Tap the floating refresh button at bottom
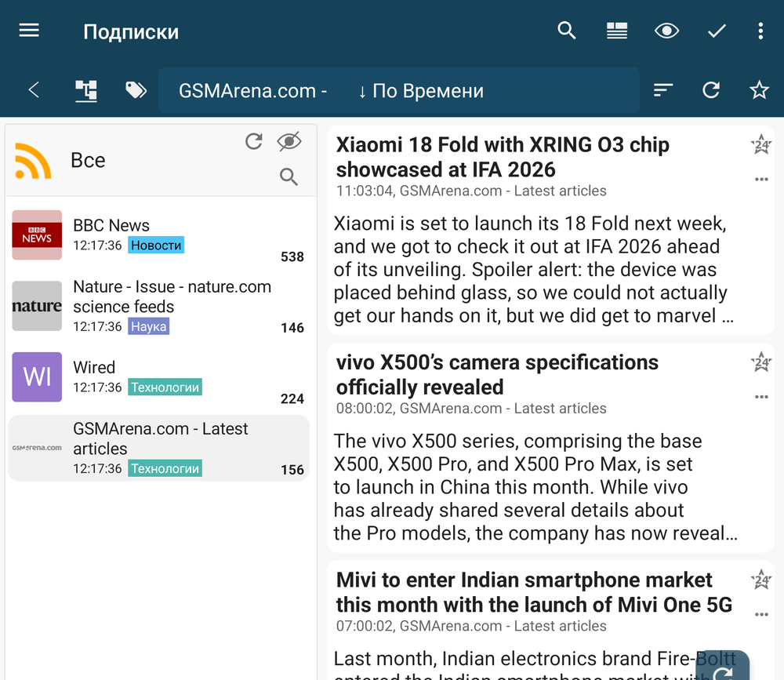Viewport: 784px width, 680px height. (x=723, y=666)
